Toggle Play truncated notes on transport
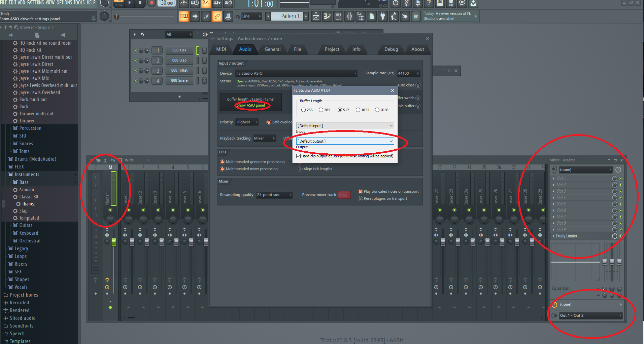Viewport: 644px width, 344px height. point(360,191)
